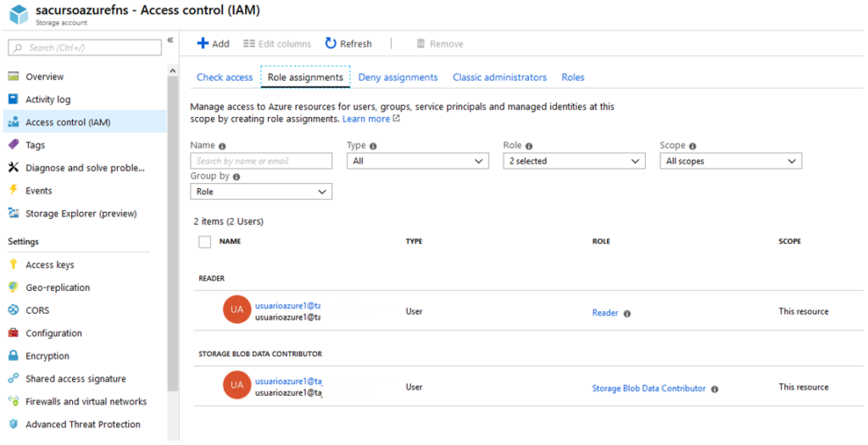This screenshot has height=445, width=868.
Task: Tick the select-all checkbox beside NAME header
Action: click(205, 242)
